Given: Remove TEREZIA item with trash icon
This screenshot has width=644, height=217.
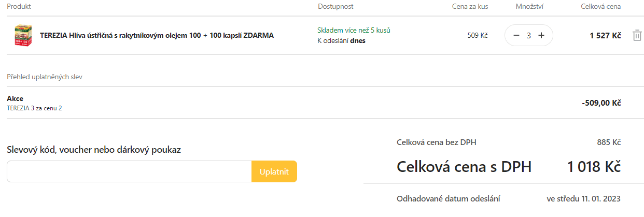Looking at the screenshot, I should pyautogui.click(x=637, y=36).
